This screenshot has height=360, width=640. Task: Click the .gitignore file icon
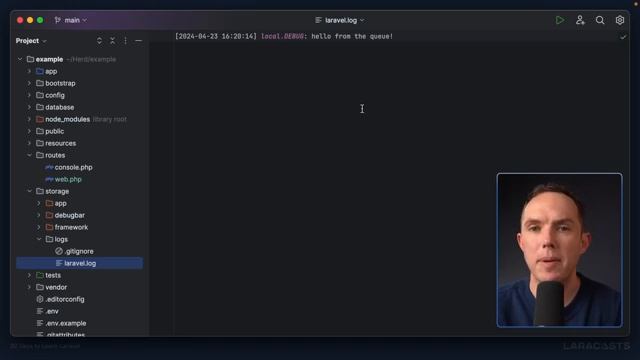coord(59,251)
